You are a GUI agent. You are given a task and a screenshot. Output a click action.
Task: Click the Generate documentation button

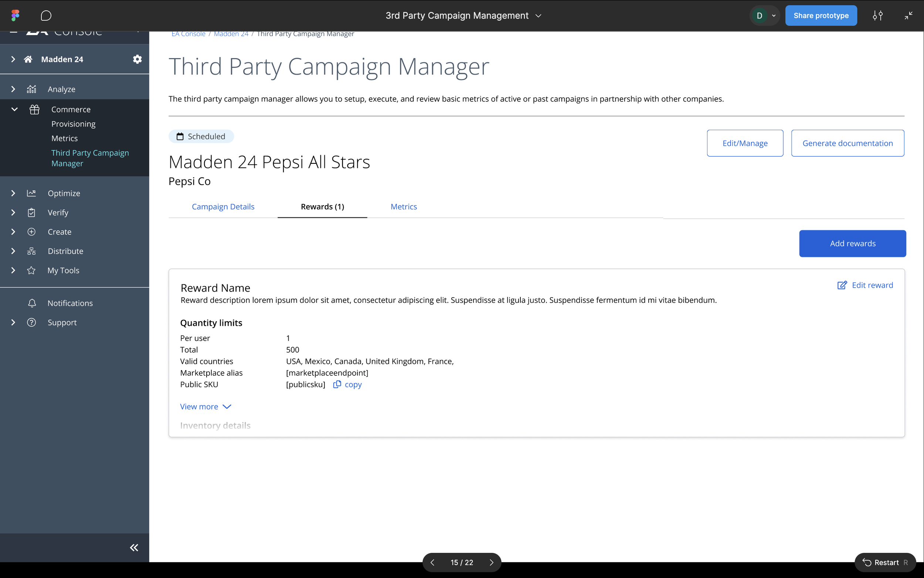(x=847, y=143)
